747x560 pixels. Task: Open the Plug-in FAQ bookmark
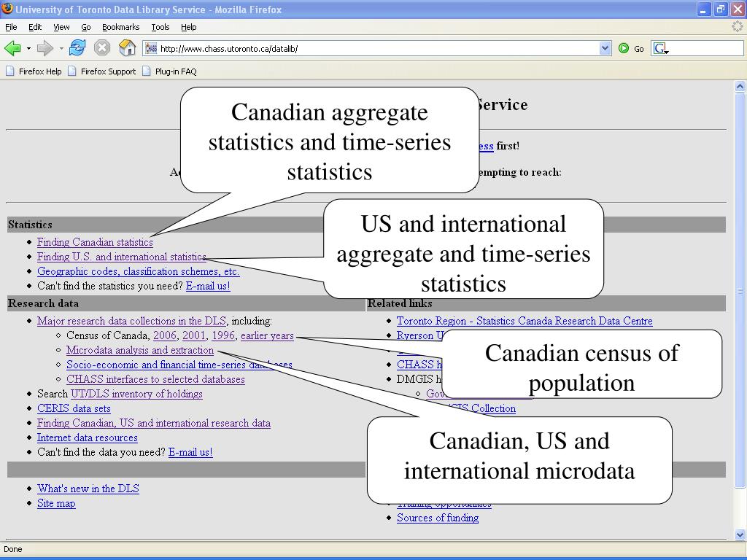(169, 71)
